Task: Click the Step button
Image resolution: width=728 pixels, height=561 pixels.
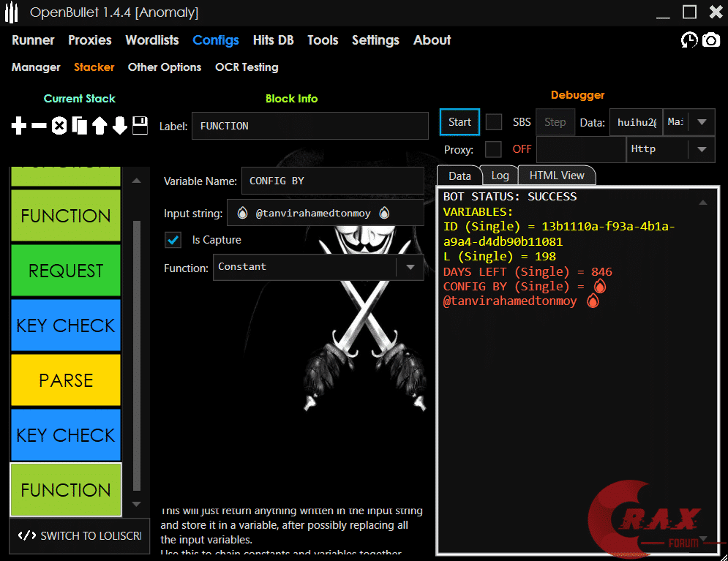Action: pos(555,122)
